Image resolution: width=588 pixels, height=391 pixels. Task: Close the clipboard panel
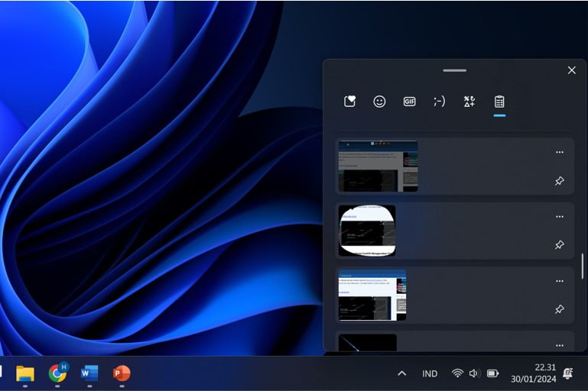click(571, 70)
